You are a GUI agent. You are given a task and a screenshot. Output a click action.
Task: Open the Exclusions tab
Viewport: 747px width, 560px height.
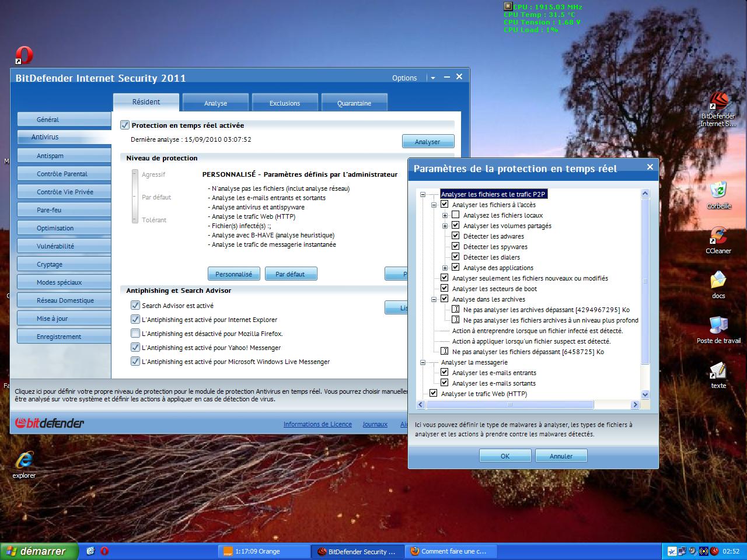[285, 103]
